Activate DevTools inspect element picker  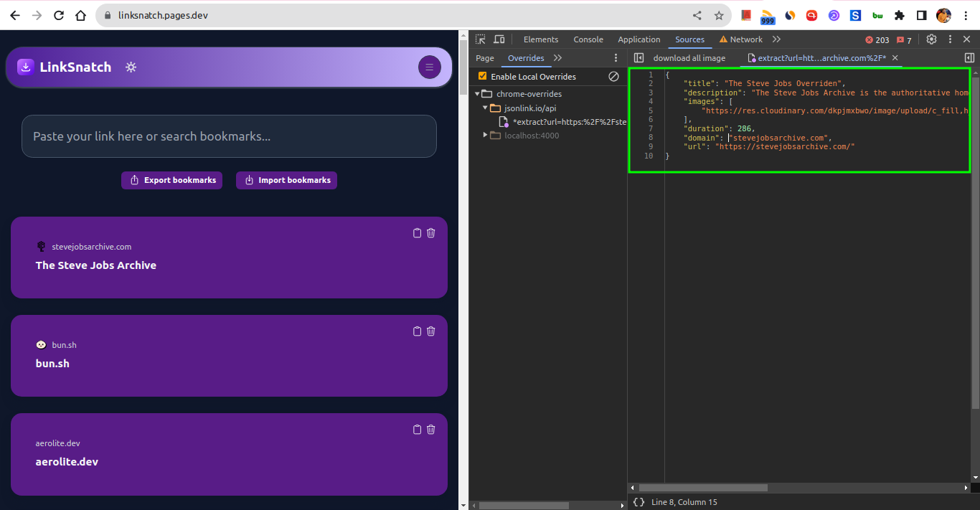(481, 39)
